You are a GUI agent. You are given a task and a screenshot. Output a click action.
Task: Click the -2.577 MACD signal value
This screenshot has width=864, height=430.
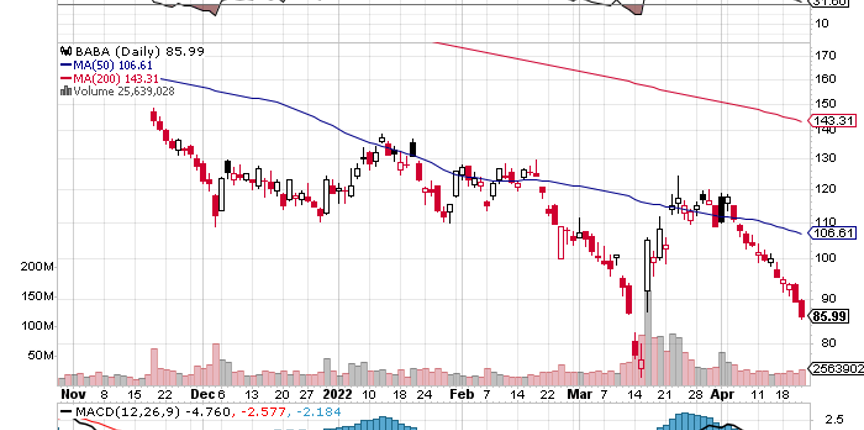262,412
